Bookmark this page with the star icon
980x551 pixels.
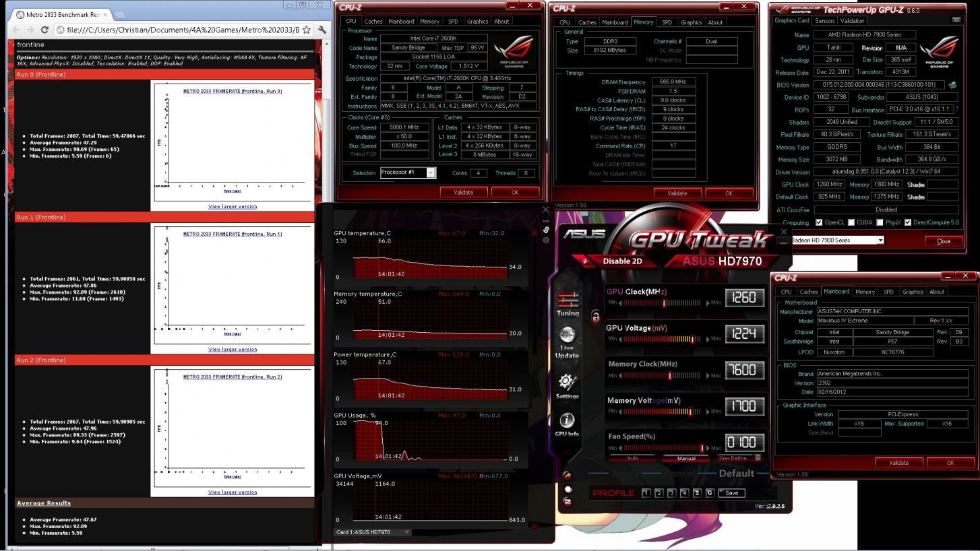coord(307,30)
